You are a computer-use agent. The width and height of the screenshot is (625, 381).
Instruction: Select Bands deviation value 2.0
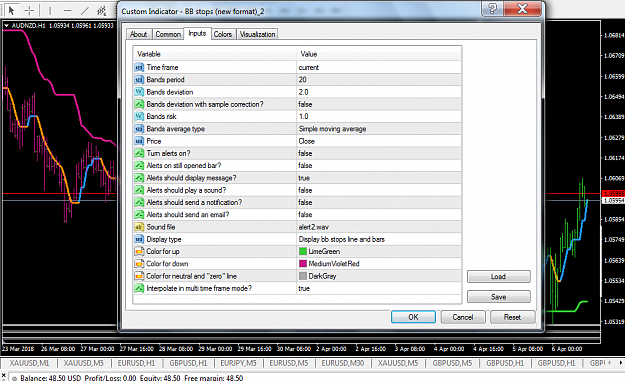303,92
